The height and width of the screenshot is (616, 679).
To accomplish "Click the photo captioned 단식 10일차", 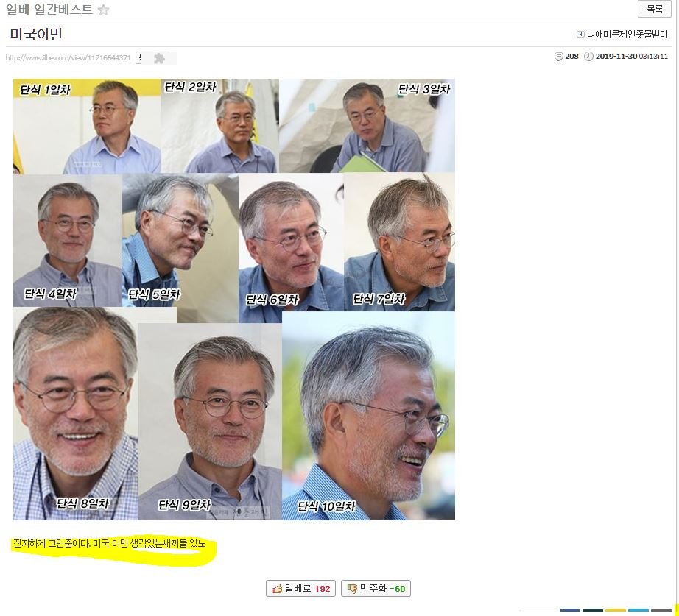I will [x=368, y=416].
